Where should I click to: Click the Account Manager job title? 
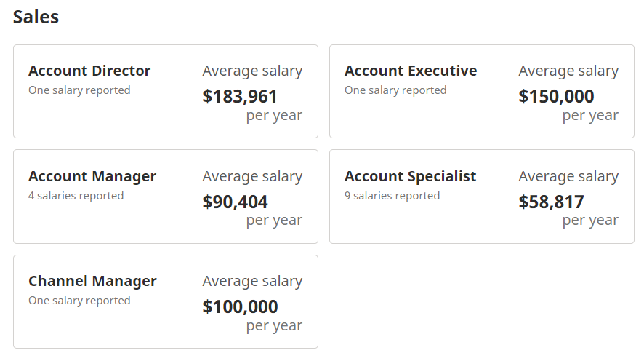[92, 176]
